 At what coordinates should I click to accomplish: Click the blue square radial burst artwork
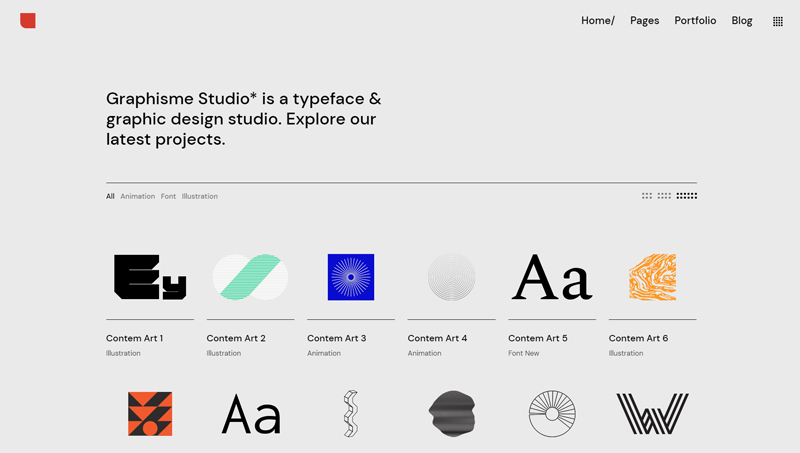pos(351,277)
